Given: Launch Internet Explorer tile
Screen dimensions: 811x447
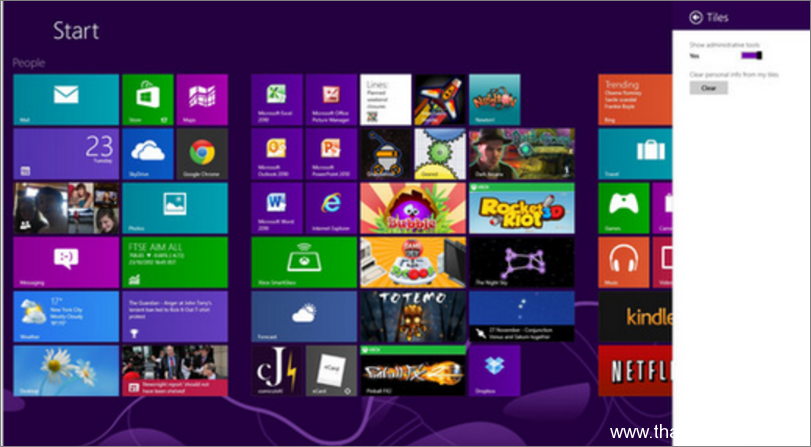Looking at the screenshot, I should [331, 207].
